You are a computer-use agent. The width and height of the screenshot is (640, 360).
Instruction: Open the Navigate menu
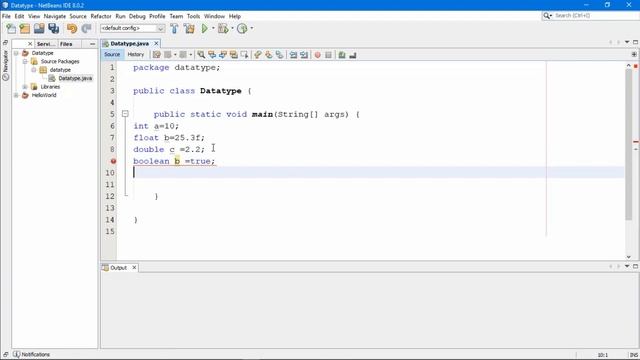click(x=55, y=16)
